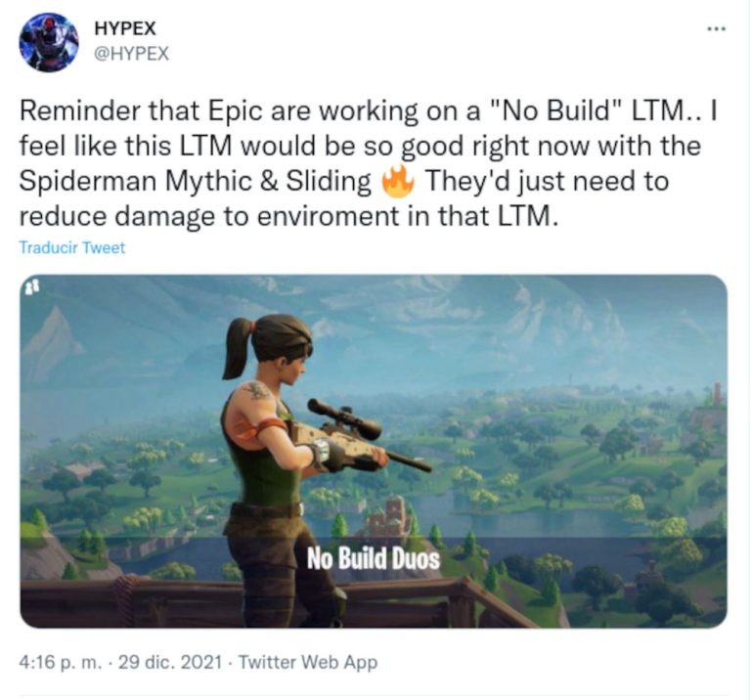Select the sniper rifle scope in image
Viewport: 751px width, 700px height.
pos(345,417)
